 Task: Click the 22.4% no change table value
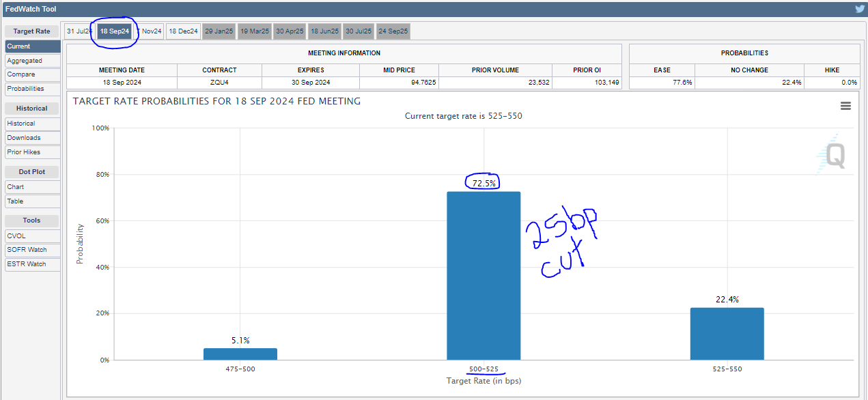(x=792, y=83)
